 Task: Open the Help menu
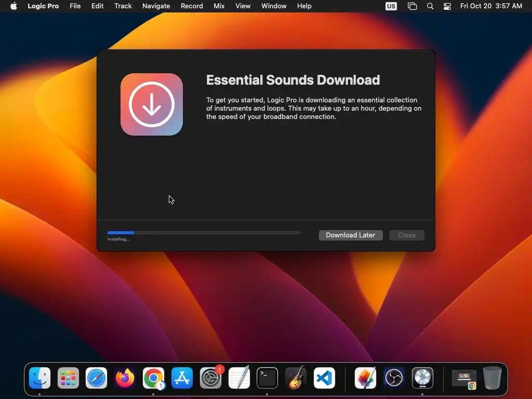[304, 6]
